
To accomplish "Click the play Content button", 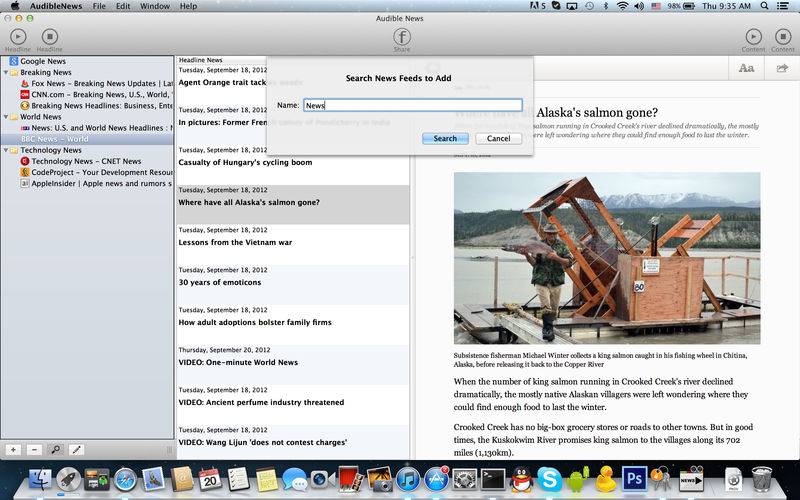I will click(x=753, y=36).
